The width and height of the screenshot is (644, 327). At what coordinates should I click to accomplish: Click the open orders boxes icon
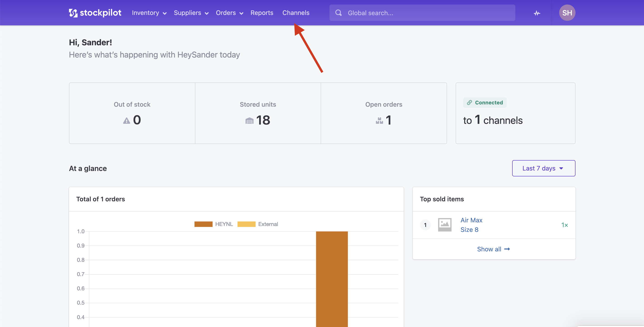[x=379, y=121]
